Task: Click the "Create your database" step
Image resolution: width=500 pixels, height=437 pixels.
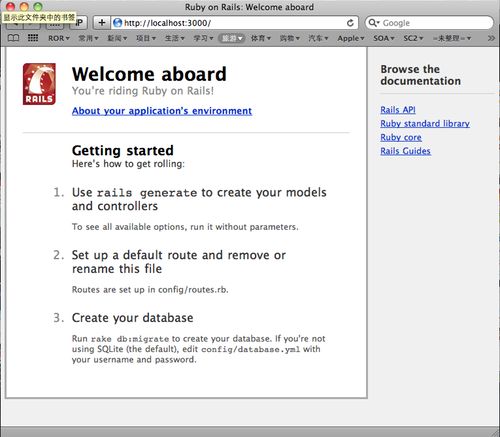Action: click(x=132, y=318)
